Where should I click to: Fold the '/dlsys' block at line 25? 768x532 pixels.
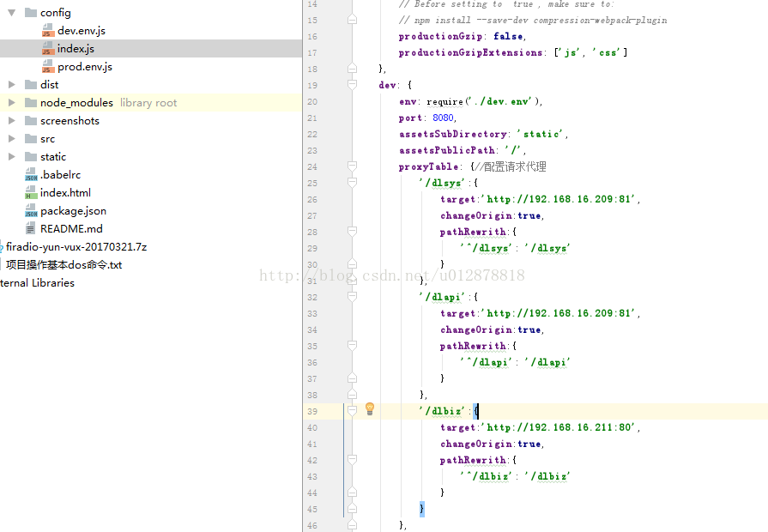point(352,183)
